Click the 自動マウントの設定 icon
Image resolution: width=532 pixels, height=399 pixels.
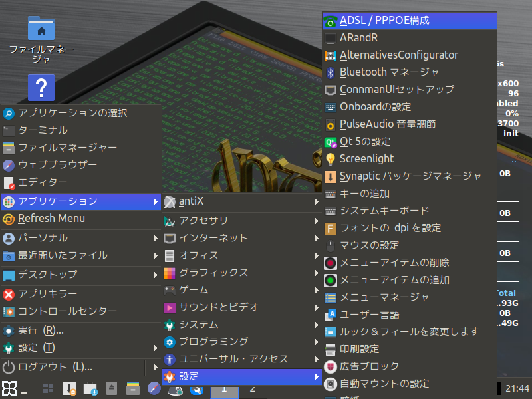click(x=330, y=384)
